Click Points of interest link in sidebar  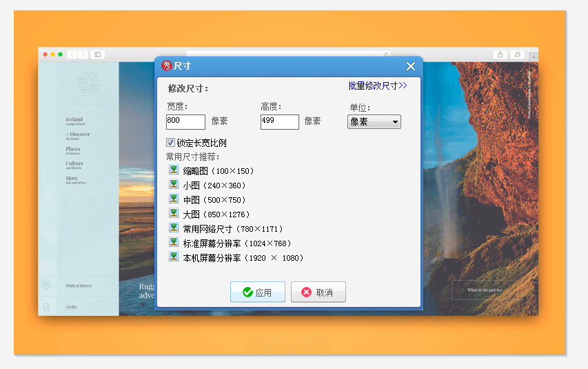pos(79,286)
